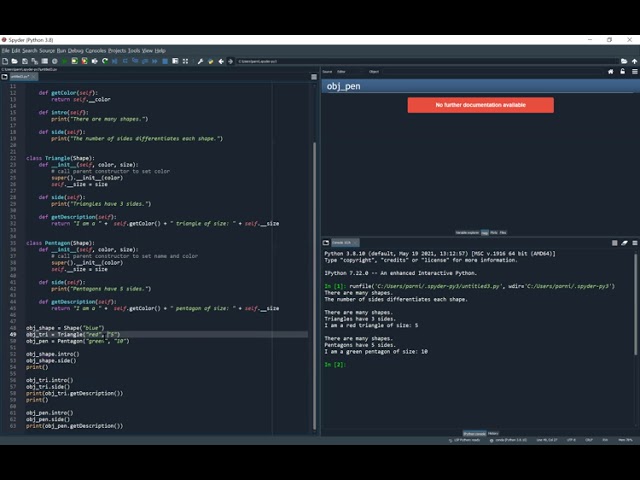Viewport: 640px width, 480px height.
Task: Click the Object input field in Help pane
Action: pyautogui.click(x=492, y=72)
